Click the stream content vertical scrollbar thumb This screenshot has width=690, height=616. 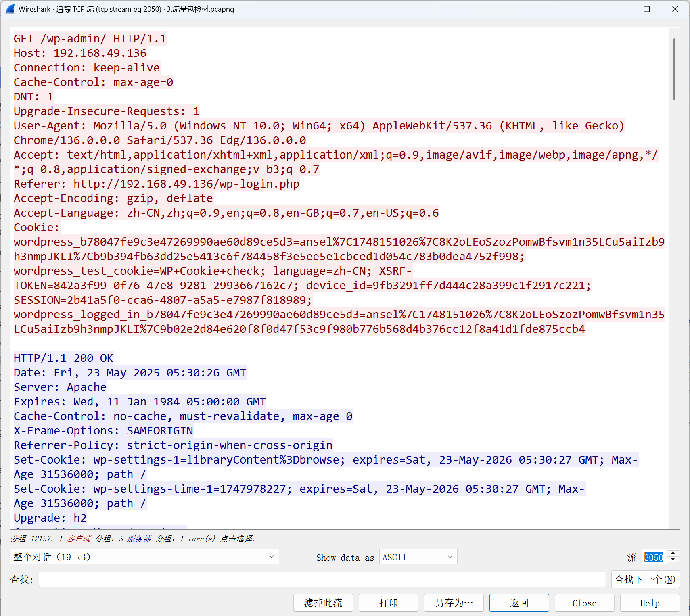[674, 69]
